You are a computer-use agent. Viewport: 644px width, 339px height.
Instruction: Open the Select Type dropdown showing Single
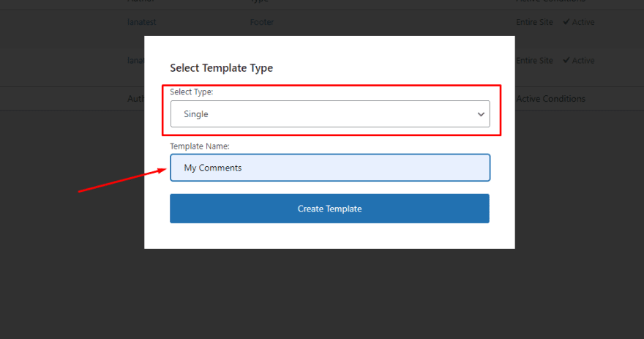330,113
